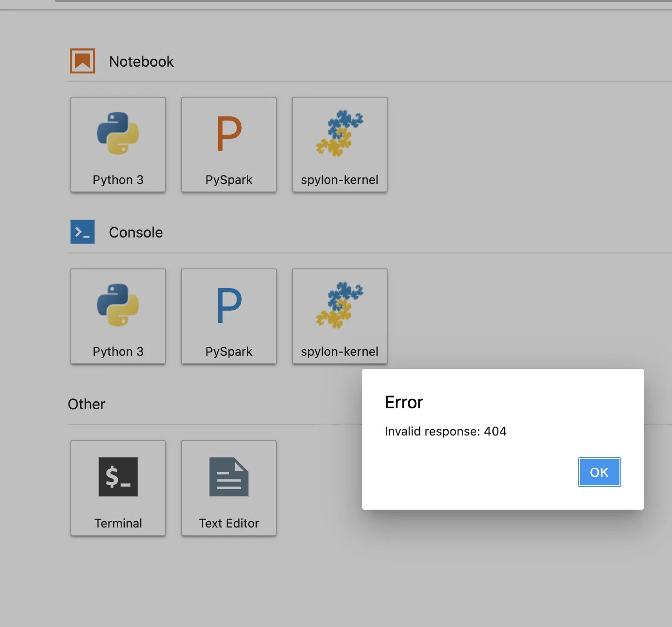Dismiss the error with OK
The height and width of the screenshot is (627, 672).
[599, 472]
